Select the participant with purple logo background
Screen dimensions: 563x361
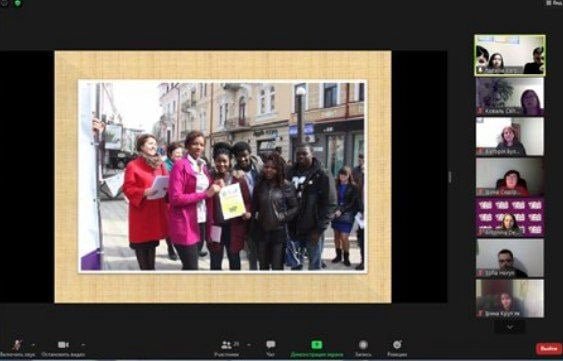coord(510,217)
